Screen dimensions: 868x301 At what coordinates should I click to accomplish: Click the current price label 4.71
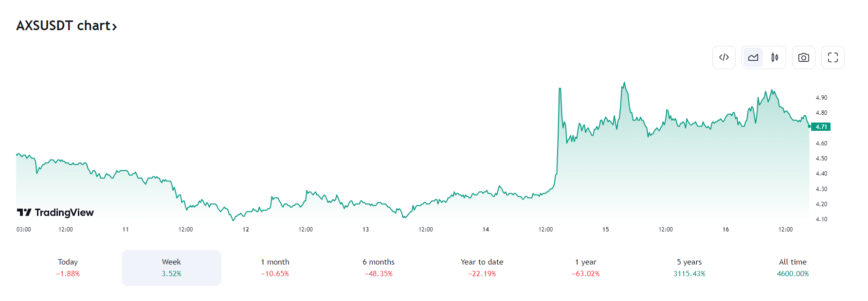(821, 127)
